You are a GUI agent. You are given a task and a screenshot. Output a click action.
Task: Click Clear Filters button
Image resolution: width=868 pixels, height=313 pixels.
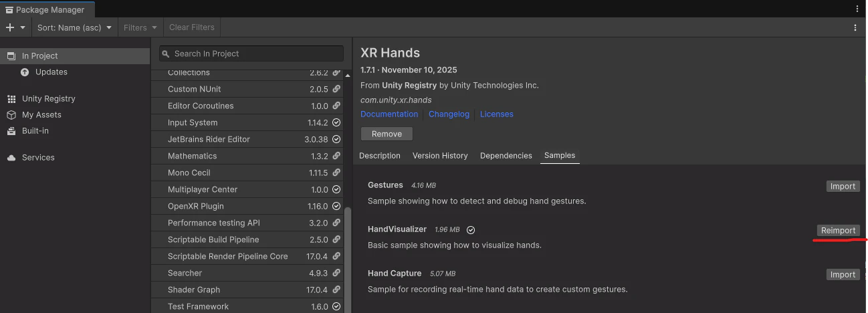192,27
